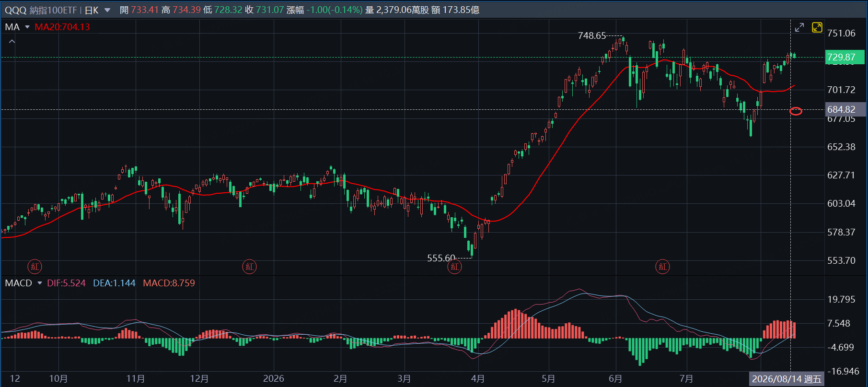Click the change value -1.00(-0.14%)
Viewport: 868px width, 387px height.
pos(335,10)
